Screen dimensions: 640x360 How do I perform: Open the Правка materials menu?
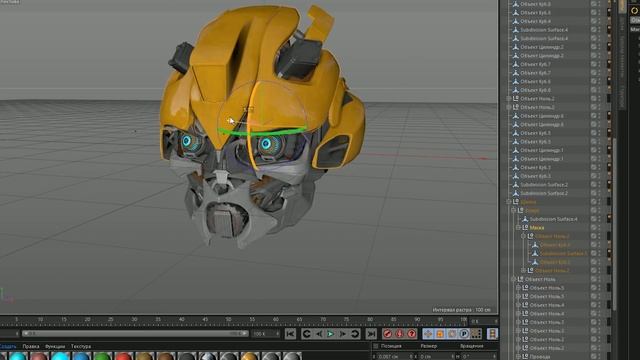click(x=31, y=346)
